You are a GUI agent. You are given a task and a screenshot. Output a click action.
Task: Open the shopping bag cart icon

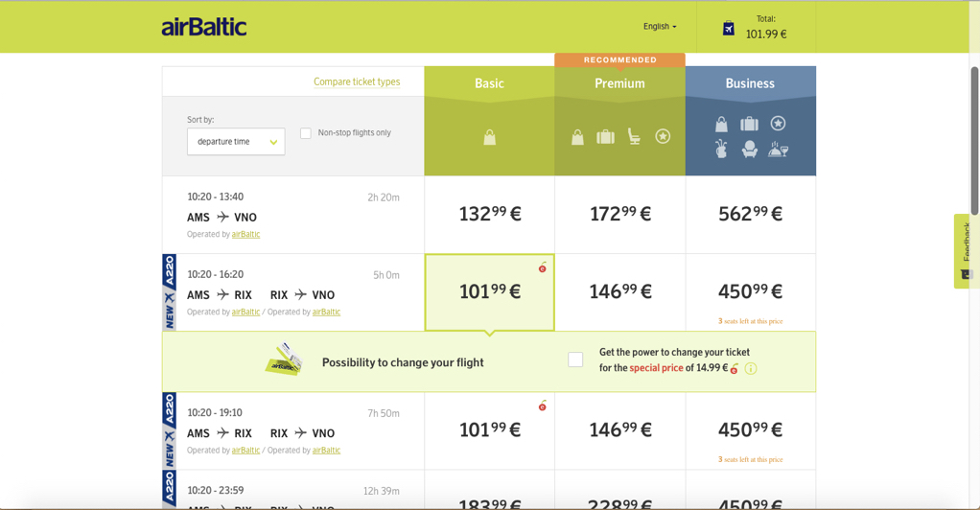pyautogui.click(x=728, y=28)
